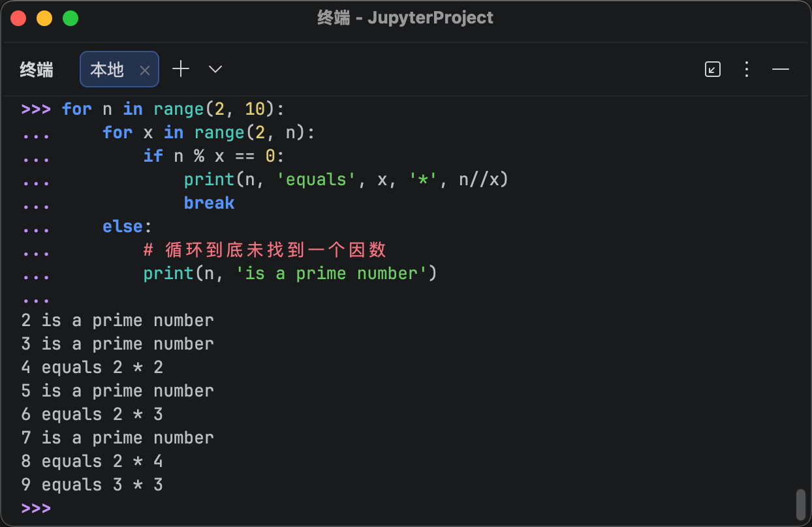Click the output line '9 equals 3 * 3'
The height and width of the screenshot is (527, 812).
click(x=92, y=485)
